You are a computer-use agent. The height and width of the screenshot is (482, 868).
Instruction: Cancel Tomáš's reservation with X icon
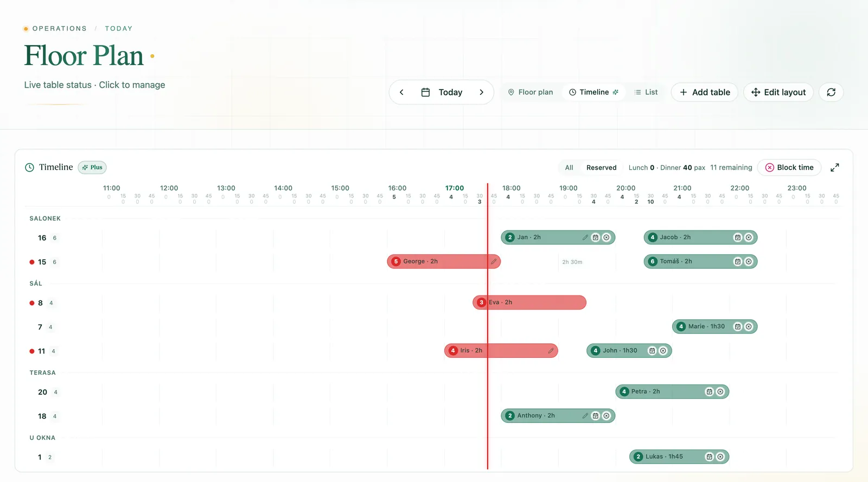click(749, 261)
